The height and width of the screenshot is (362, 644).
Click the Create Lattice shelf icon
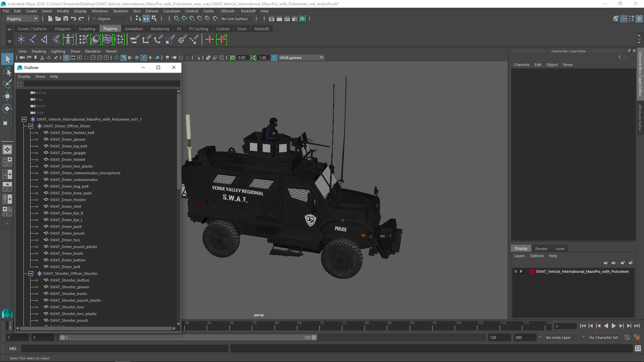click(107, 40)
